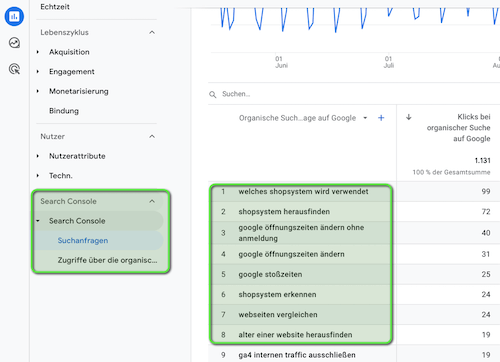Click Klicks bei organischer Suche column header
Image resolution: width=500 pixels, height=362 pixels.
pyautogui.click(x=458, y=128)
